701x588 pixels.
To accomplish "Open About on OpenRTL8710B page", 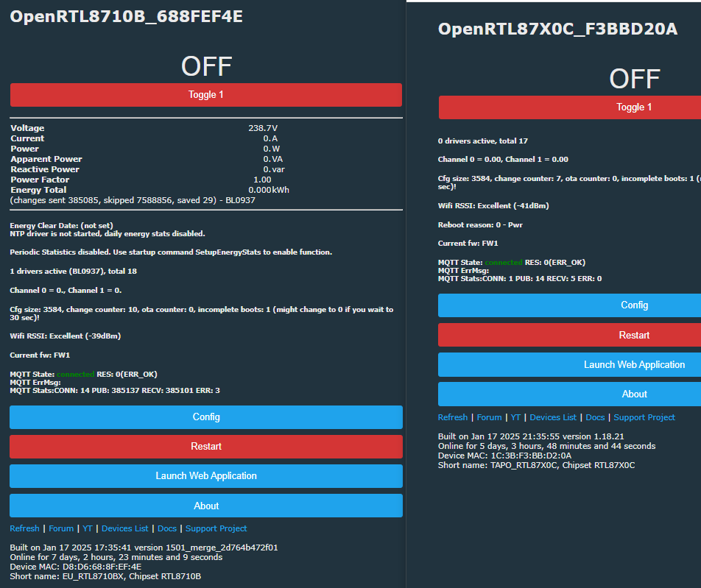I will coord(205,506).
